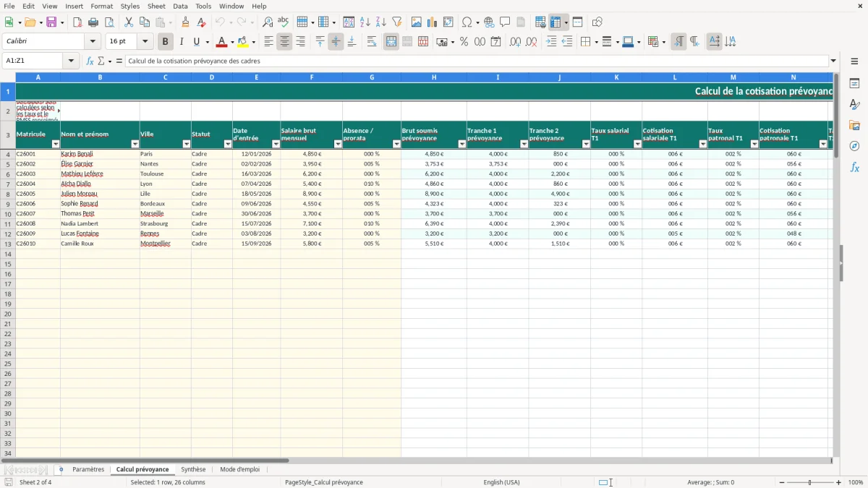Click the 100% zoom level

(856, 482)
